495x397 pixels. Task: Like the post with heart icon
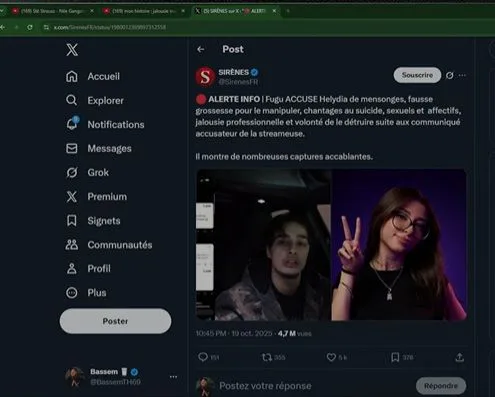tap(331, 357)
